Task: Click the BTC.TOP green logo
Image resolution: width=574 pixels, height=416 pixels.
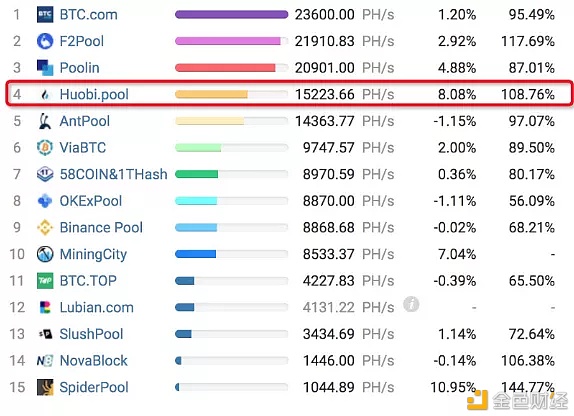Action: 45,281
